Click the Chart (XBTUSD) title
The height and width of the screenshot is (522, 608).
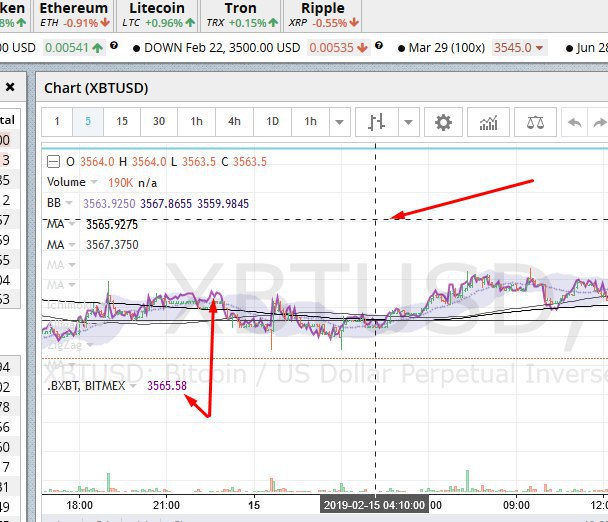click(96, 88)
